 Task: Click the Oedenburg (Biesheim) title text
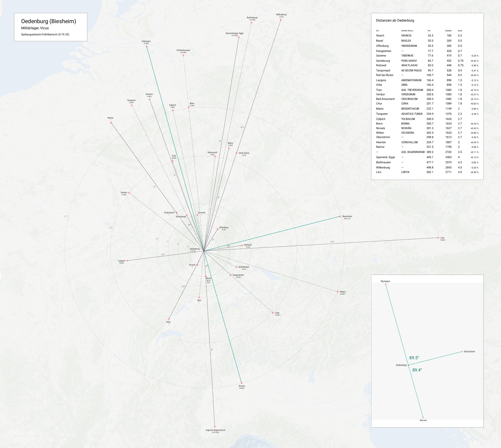[x=48, y=21]
